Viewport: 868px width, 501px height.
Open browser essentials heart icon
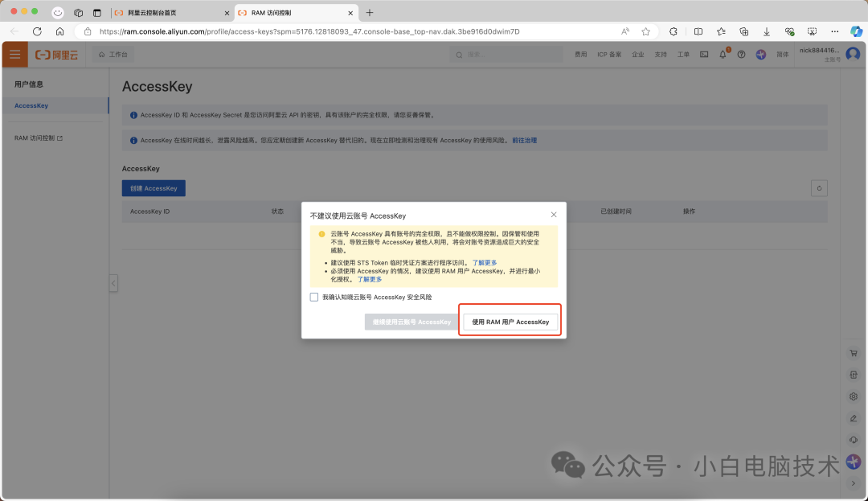[x=789, y=31]
